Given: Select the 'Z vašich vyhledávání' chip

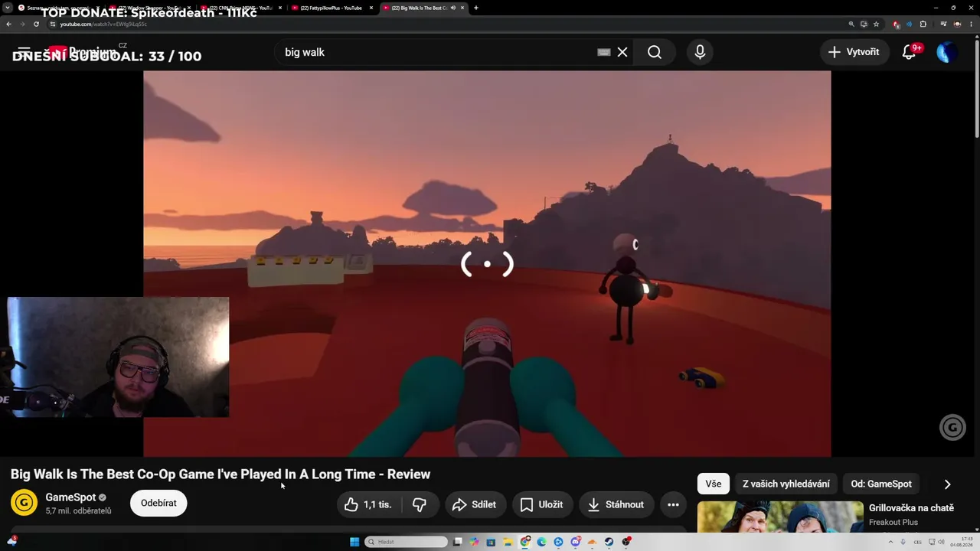Looking at the screenshot, I should point(786,484).
